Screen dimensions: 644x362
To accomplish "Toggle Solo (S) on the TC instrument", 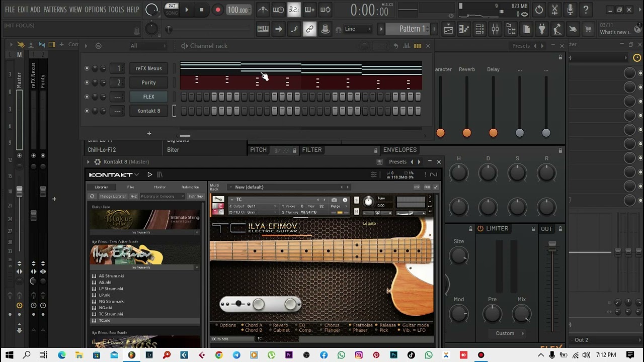I will tap(356, 200).
